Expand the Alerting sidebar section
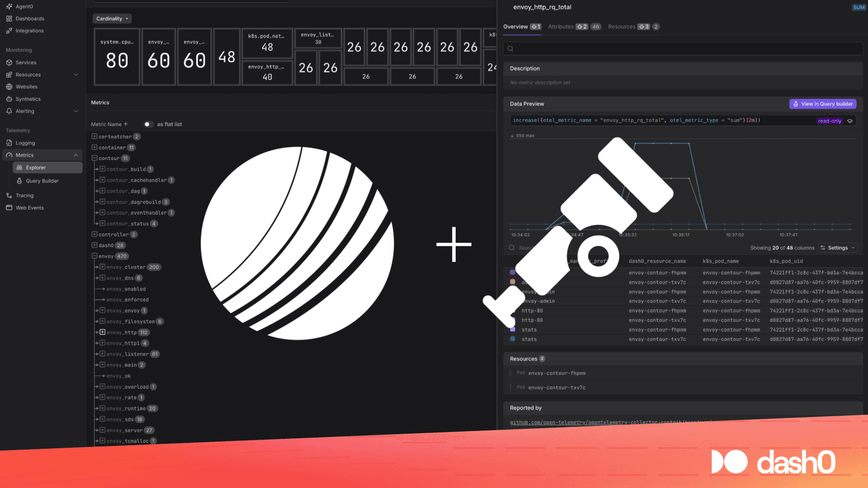Image resolution: width=868 pixels, height=488 pixels. click(76, 111)
